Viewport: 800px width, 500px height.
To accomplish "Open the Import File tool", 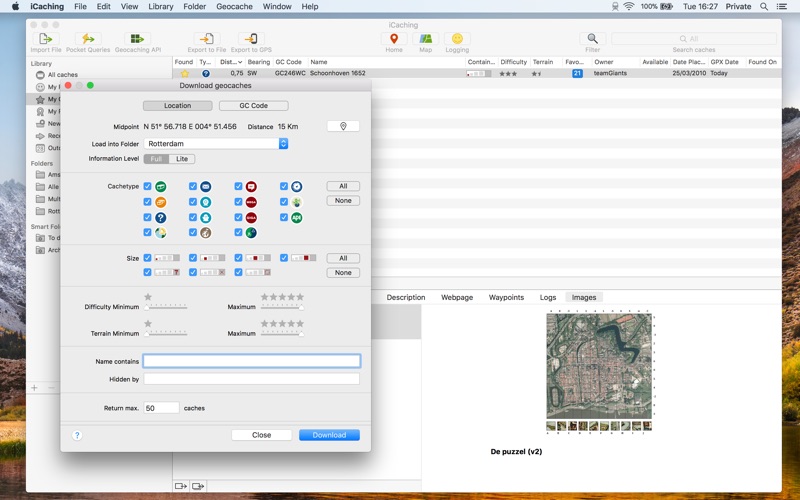I will (45, 39).
